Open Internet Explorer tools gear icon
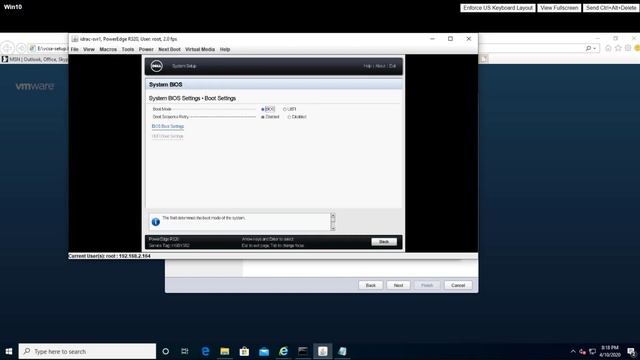Viewport: 640px width, 360px height. 628,48
